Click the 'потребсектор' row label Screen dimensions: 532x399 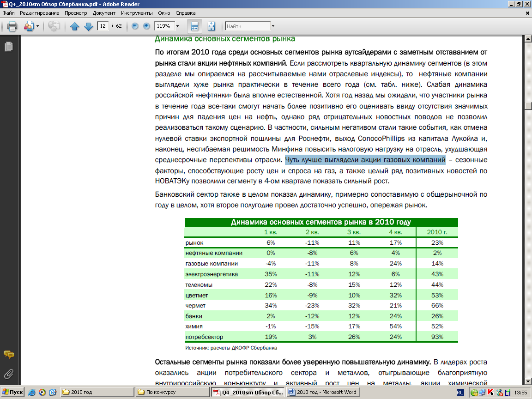204,337
